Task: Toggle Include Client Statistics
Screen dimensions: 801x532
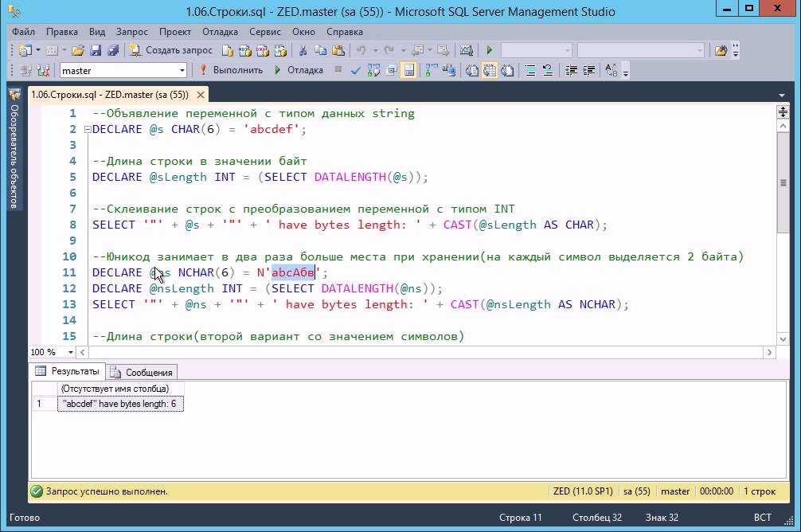Action: coord(449,70)
